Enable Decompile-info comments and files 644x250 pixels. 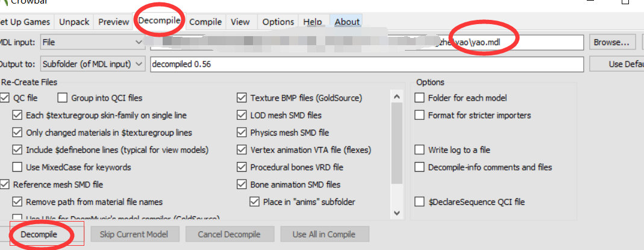pyautogui.click(x=419, y=167)
